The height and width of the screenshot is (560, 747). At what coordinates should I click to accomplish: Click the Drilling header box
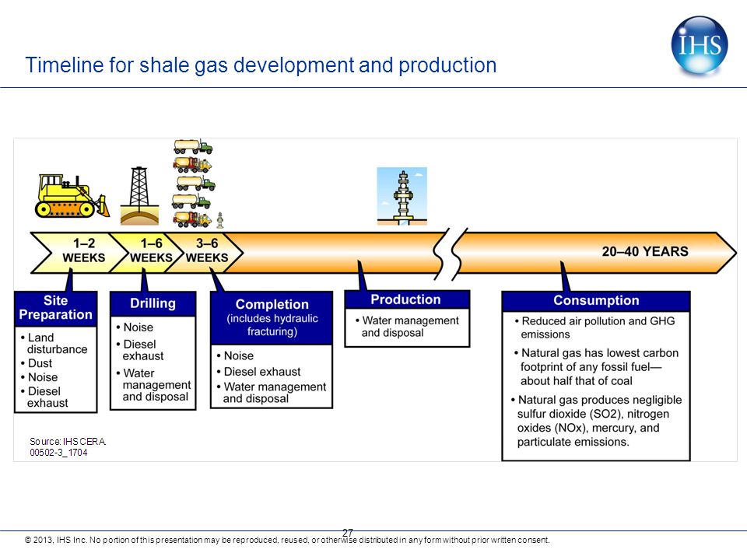[153, 304]
